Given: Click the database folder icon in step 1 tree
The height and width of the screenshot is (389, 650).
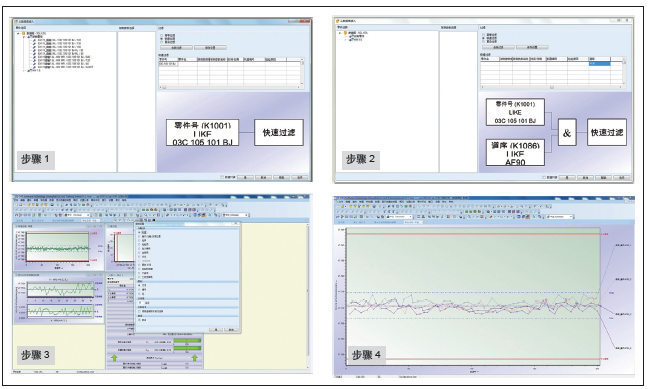Looking at the screenshot, I should coord(24,34).
